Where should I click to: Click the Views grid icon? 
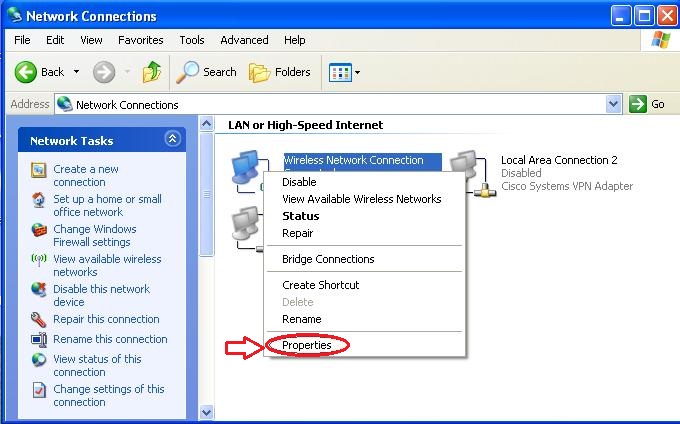coord(340,72)
